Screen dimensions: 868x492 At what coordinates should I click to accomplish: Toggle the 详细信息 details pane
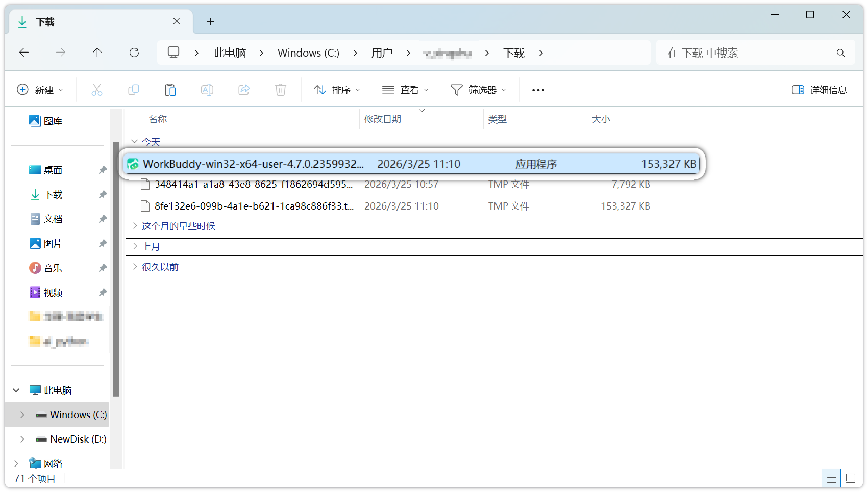(x=820, y=90)
